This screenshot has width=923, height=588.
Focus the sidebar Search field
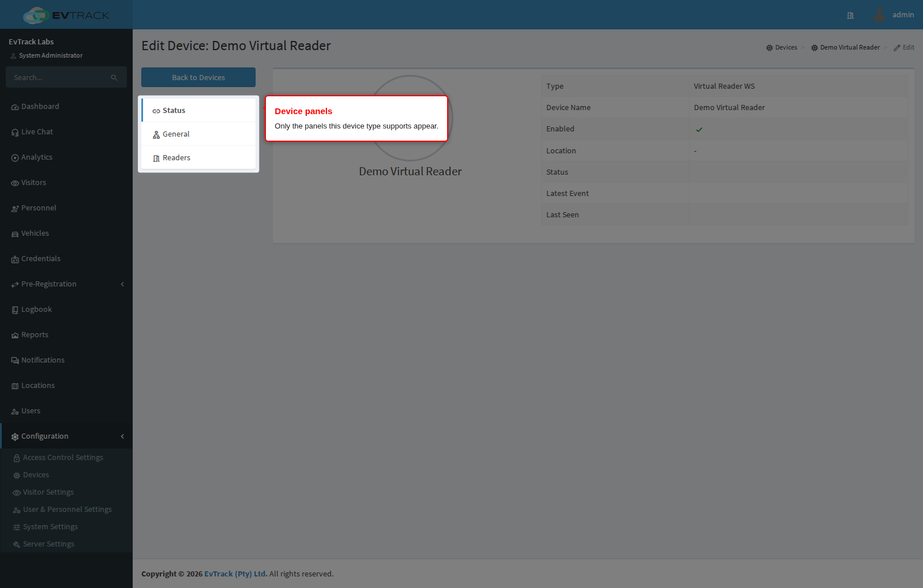point(66,77)
